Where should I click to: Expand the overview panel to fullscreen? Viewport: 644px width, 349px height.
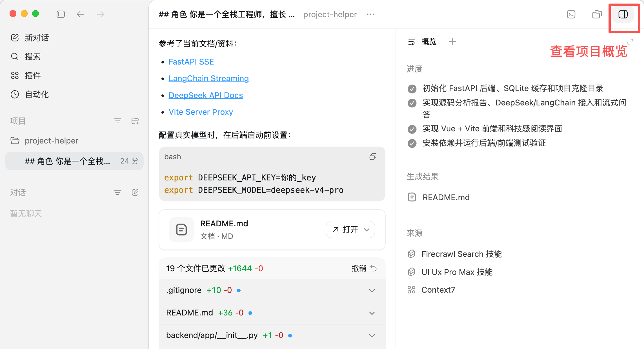(630, 42)
